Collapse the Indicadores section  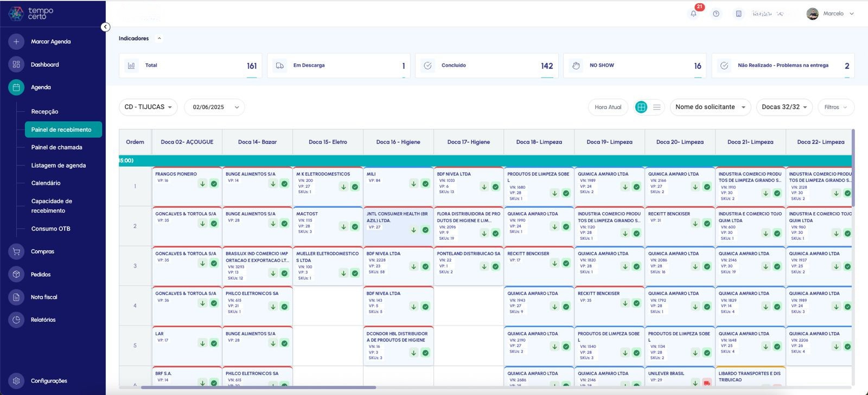coord(159,39)
